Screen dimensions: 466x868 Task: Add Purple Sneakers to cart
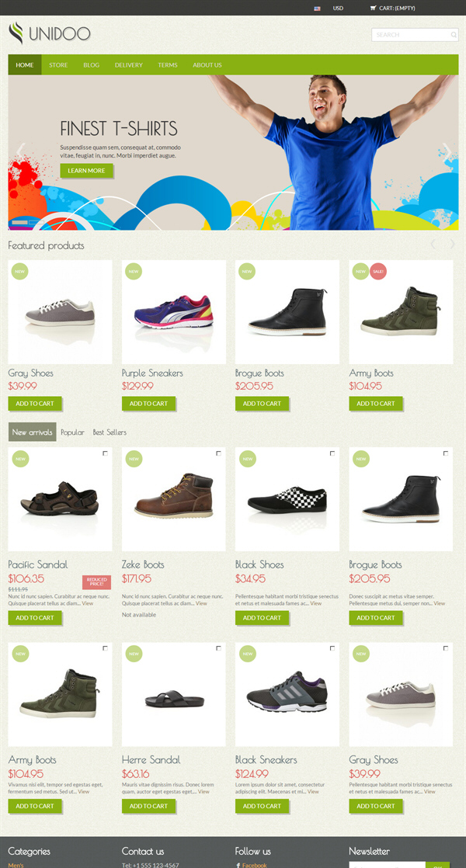click(148, 404)
